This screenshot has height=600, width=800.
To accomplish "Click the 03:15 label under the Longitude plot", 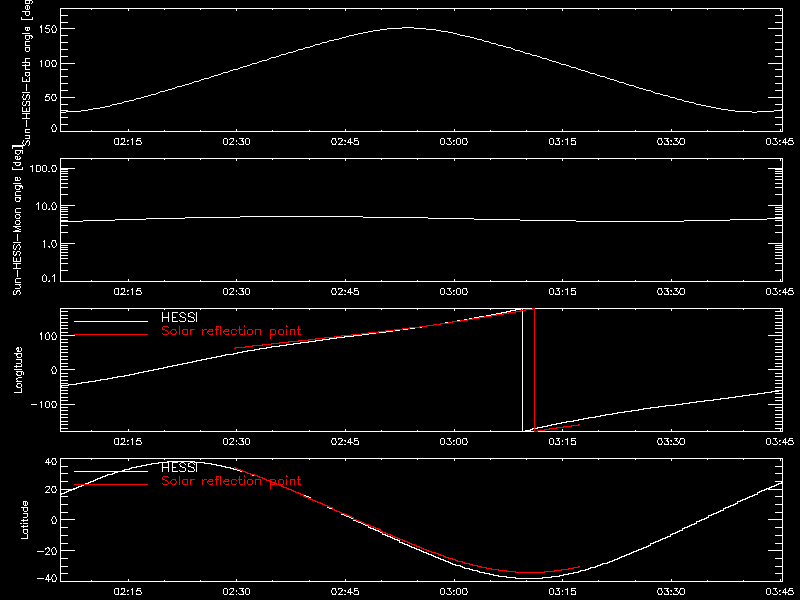I will pyautogui.click(x=562, y=442).
